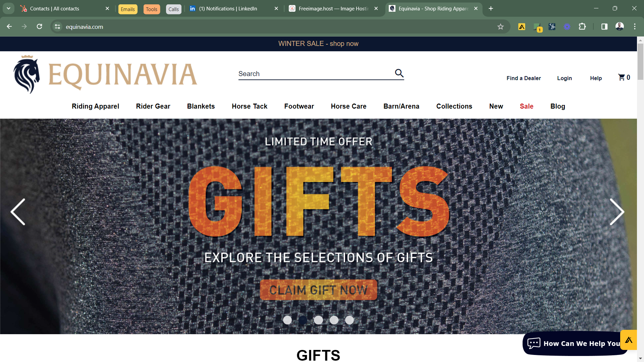
Task: Click the vertical page scrollbar thumb
Action: [640, 62]
